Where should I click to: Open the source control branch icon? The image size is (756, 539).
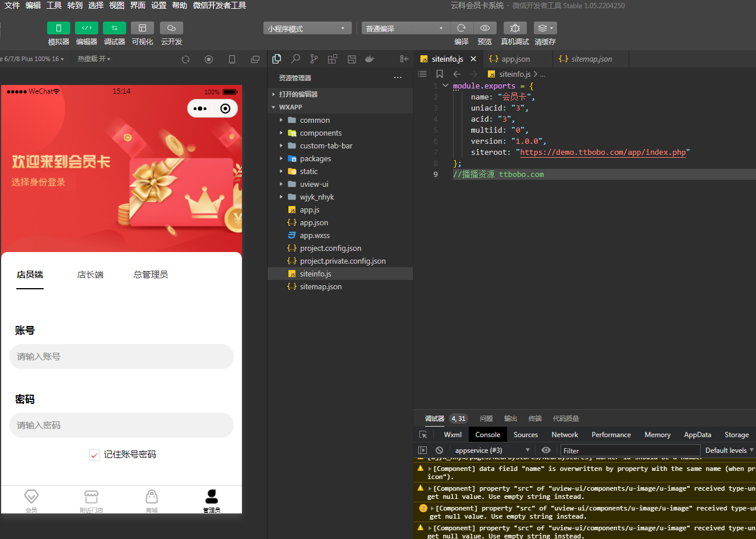[x=314, y=59]
